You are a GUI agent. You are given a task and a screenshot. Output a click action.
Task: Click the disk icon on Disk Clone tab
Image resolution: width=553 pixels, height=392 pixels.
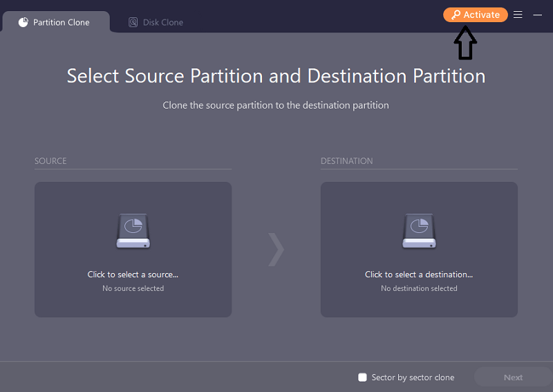(x=133, y=22)
